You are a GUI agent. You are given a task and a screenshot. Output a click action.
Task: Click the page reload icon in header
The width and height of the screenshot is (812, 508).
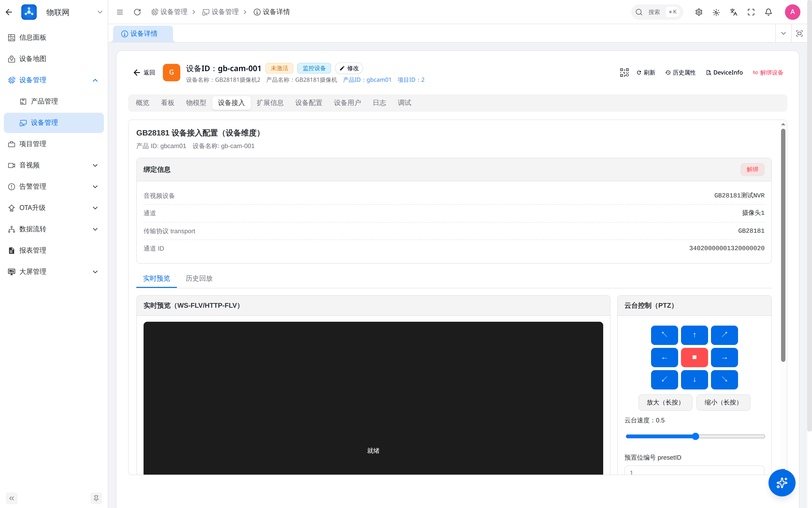pos(137,12)
